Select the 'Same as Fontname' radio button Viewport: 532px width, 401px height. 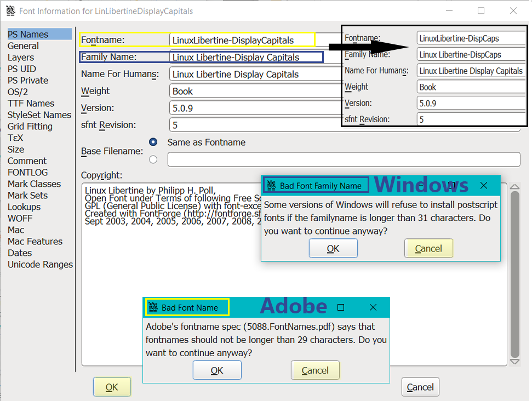click(x=153, y=142)
